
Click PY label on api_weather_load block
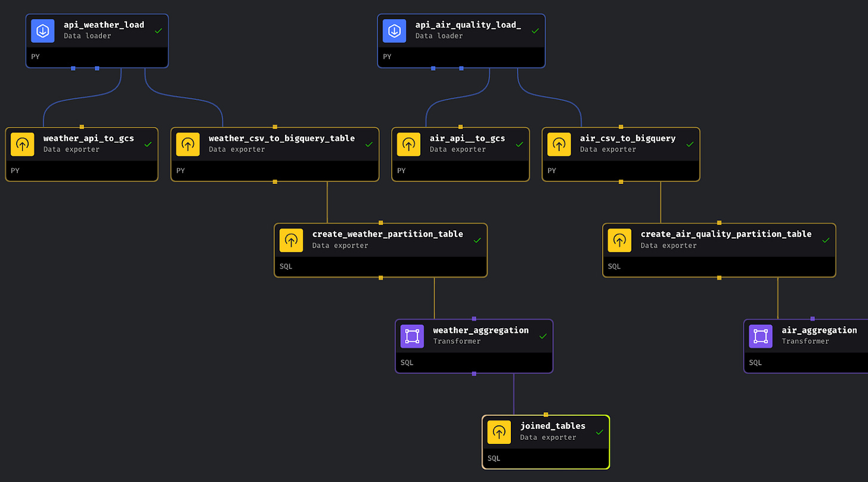[36, 57]
